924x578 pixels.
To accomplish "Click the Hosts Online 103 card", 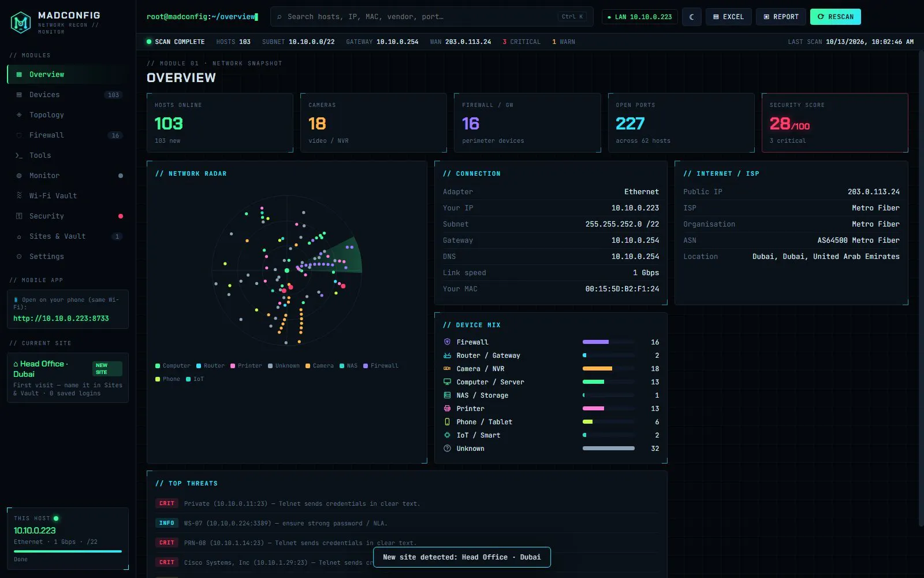I will [220, 123].
